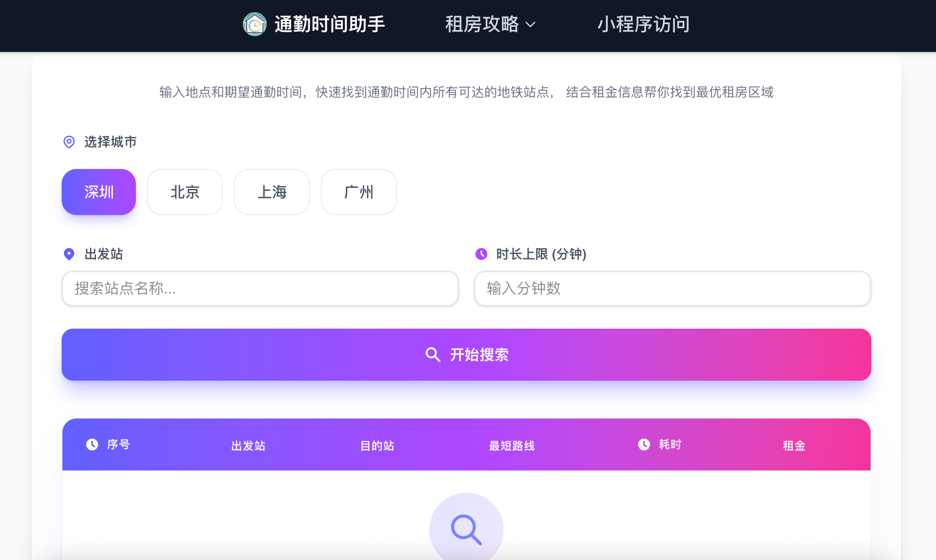Choose the 广州 city option

(x=358, y=192)
